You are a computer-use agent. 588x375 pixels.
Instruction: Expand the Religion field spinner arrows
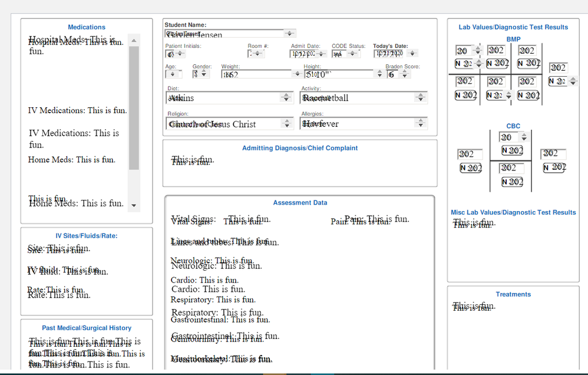[287, 124]
